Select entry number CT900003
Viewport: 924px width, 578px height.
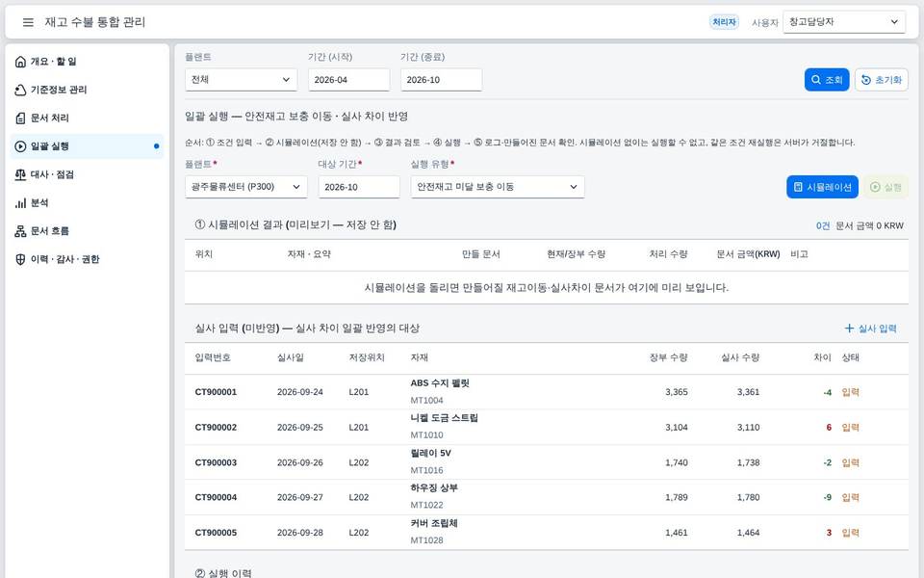(216, 462)
